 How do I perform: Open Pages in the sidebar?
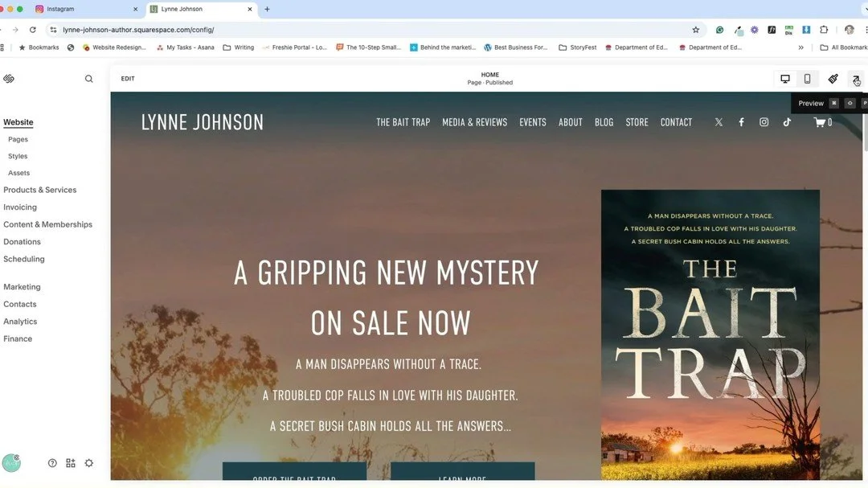(x=18, y=140)
